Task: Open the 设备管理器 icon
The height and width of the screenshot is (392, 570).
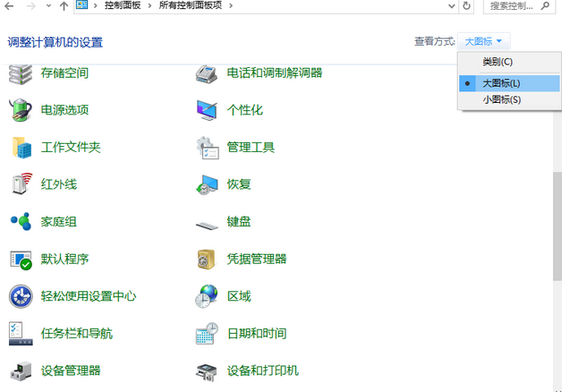Action: click(21, 371)
